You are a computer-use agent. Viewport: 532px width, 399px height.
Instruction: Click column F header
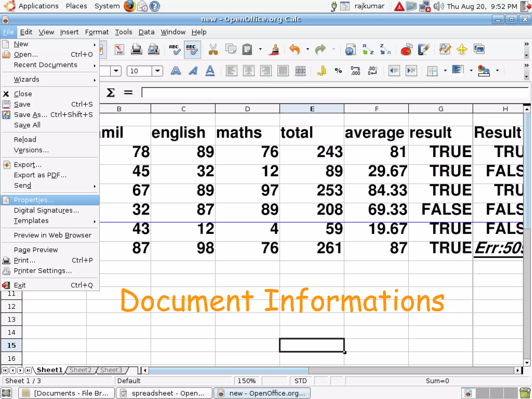[376, 109]
